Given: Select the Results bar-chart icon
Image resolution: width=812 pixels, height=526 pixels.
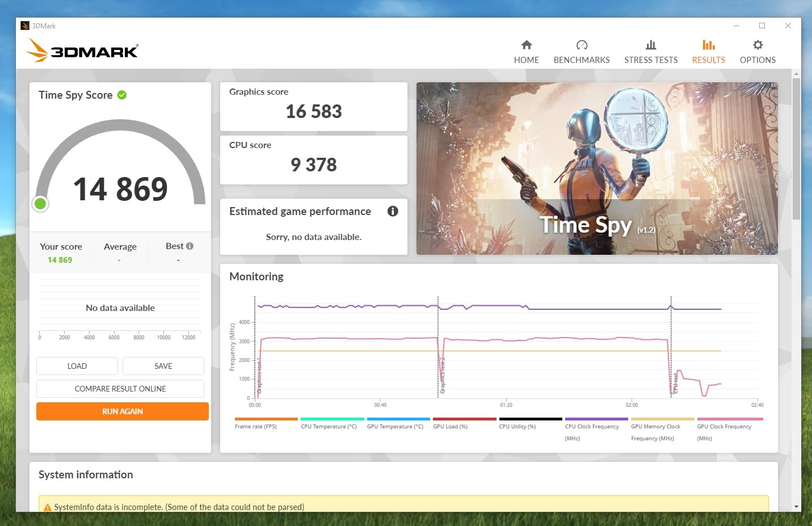Looking at the screenshot, I should 708,45.
